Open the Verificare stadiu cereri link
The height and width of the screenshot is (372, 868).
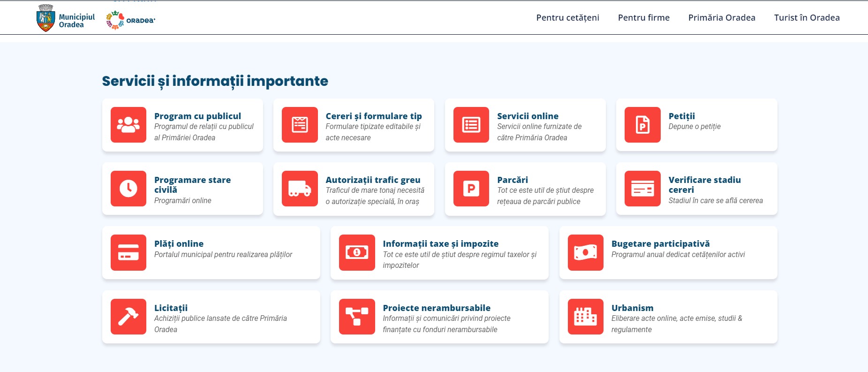[704, 184]
